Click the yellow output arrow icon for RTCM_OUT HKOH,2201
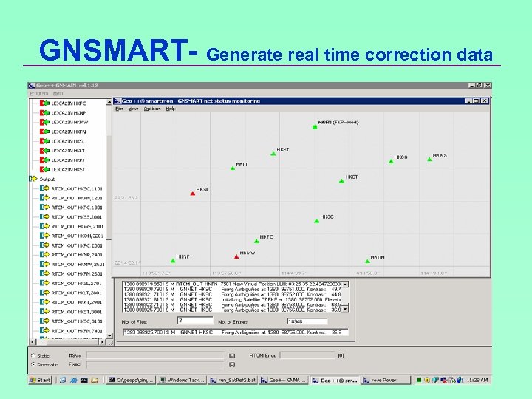The image size is (532, 399). (44, 236)
